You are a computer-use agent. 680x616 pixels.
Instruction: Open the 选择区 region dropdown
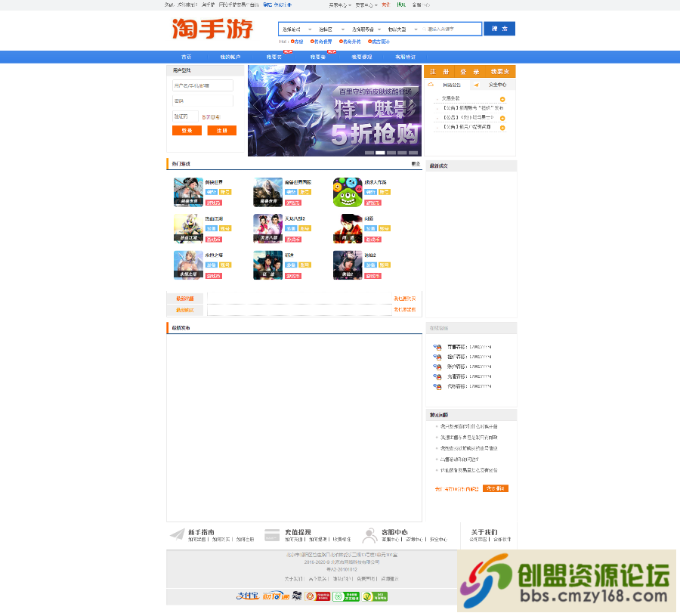[x=332, y=29]
